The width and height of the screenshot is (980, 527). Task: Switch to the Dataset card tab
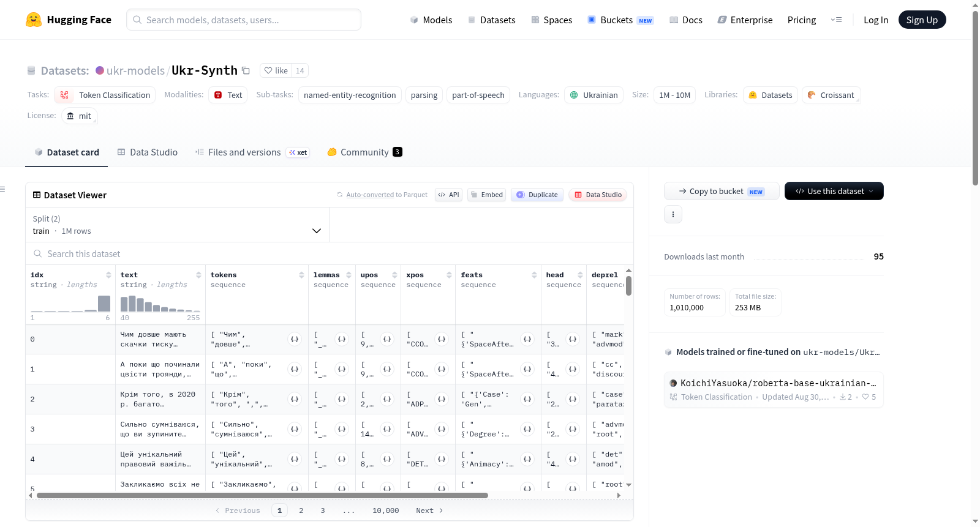(x=67, y=152)
